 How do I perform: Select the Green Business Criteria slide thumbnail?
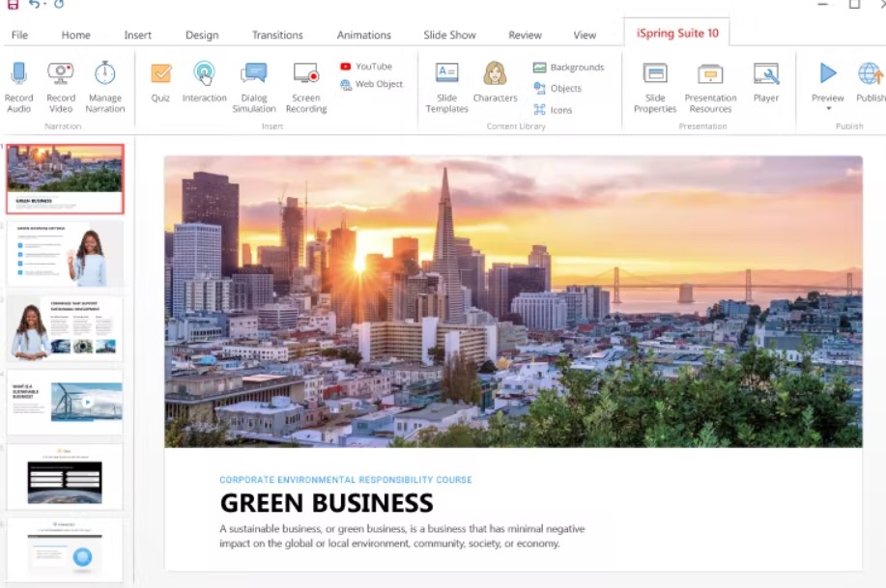tap(65, 254)
